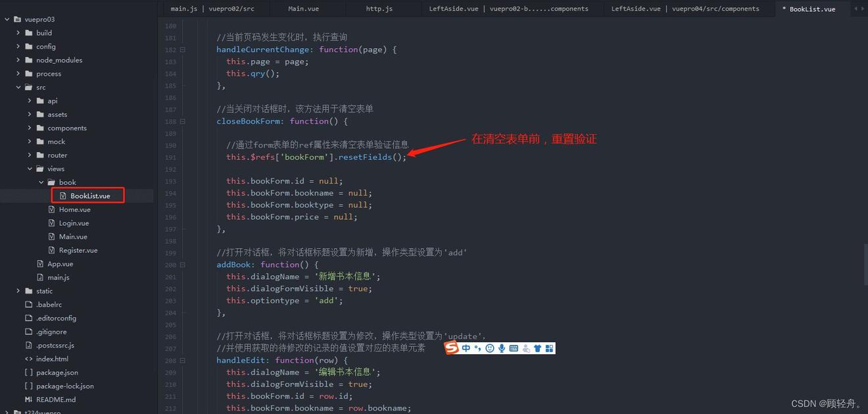Collapse the vuepro03 root folder
Viewport: 868px width, 414px height.
7,19
